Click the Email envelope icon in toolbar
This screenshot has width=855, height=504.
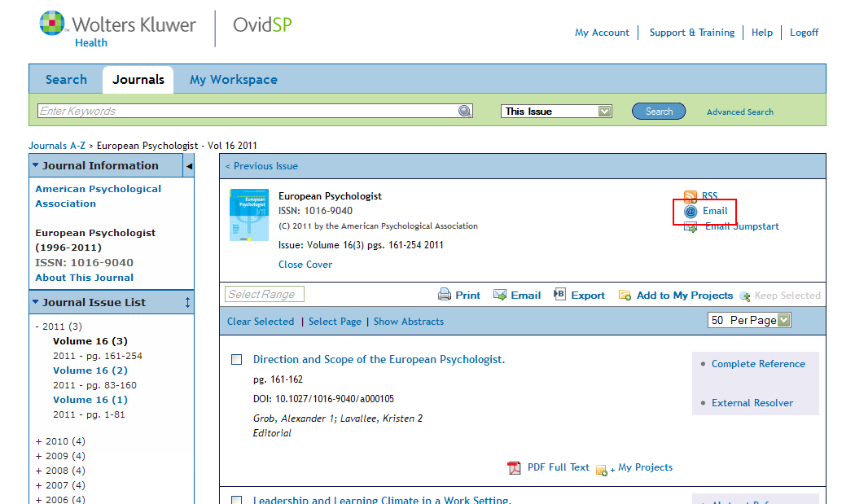pyautogui.click(x=499, y=295)
